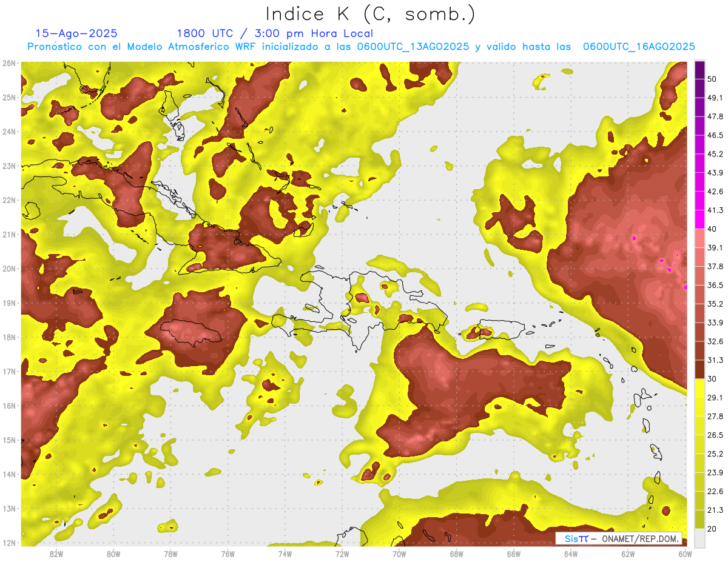This screenshot has height=562, width=728.
Task: Select the legend value "25.2"
Action: 715,453
